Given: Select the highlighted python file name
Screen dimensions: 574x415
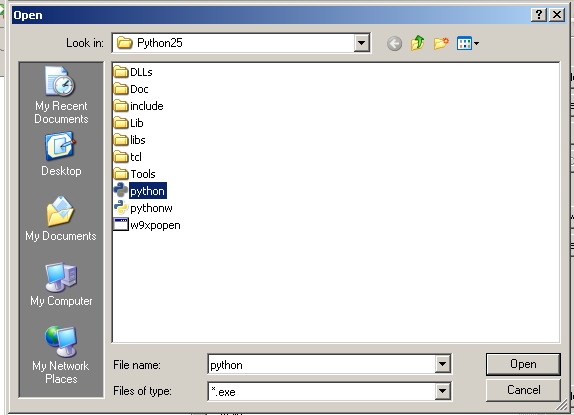Looking at the screenshot, I should coord(148,191).
